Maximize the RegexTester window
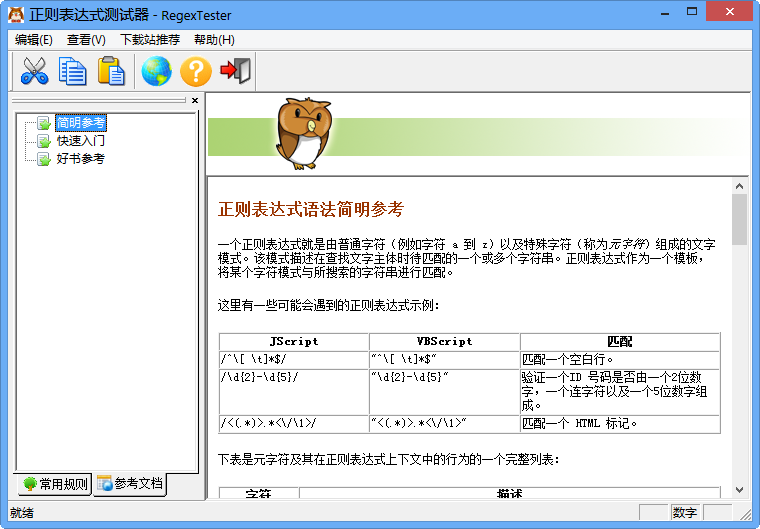760x529 pixels. pos(692,12)
